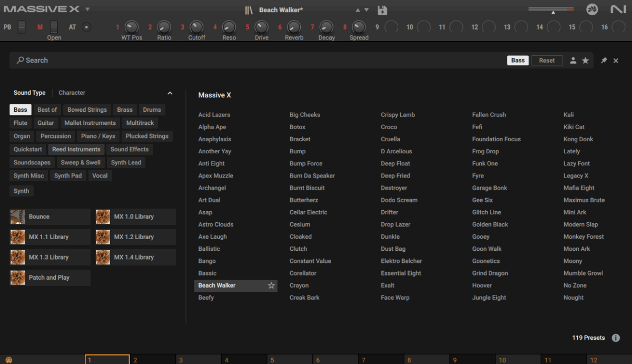Viewport: 632px width, 364px height.
Task: Enable the Soundscapes tag
Action: [x=32, y=162]
